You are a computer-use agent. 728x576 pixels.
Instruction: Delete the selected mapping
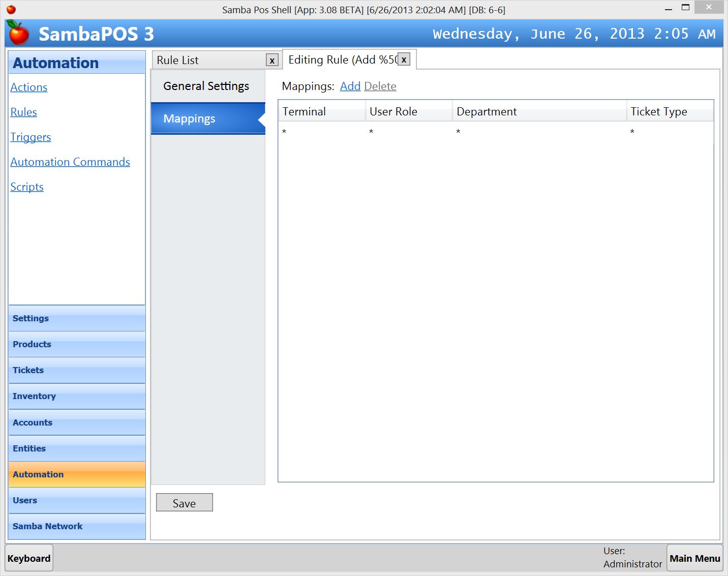380,86
